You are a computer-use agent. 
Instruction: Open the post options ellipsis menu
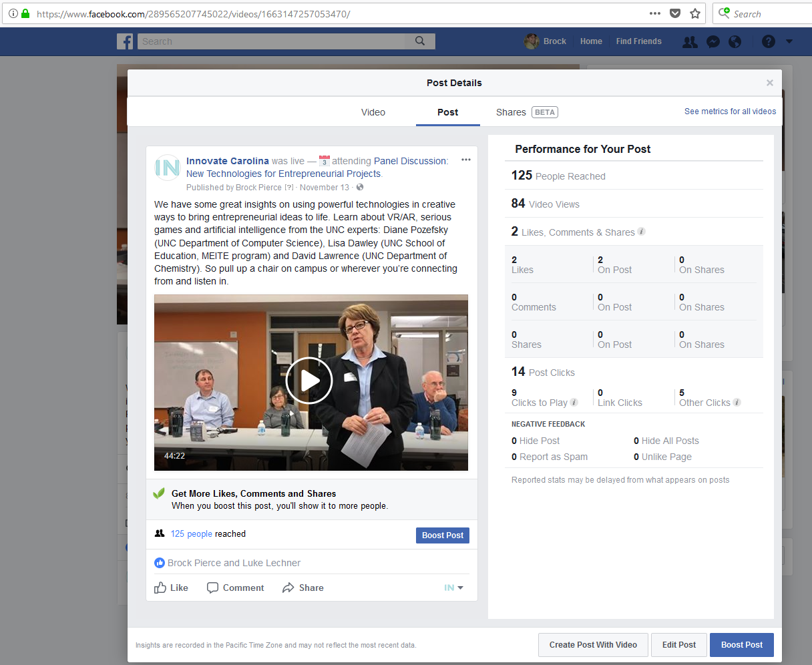click(x=466, y=160)
